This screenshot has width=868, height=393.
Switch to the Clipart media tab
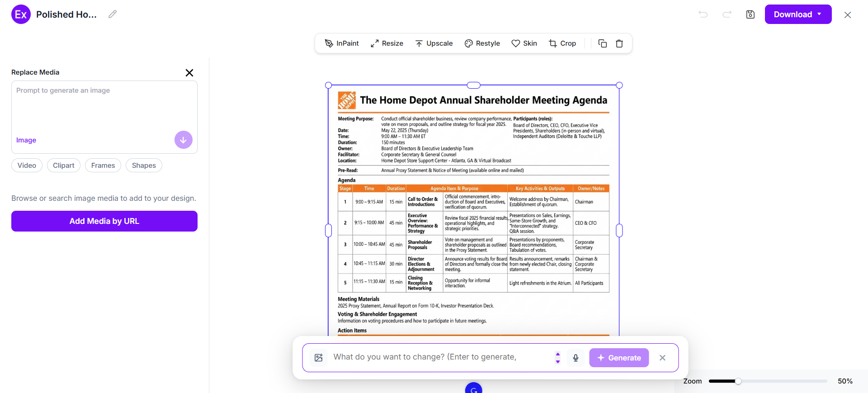(x=64, y=166)
